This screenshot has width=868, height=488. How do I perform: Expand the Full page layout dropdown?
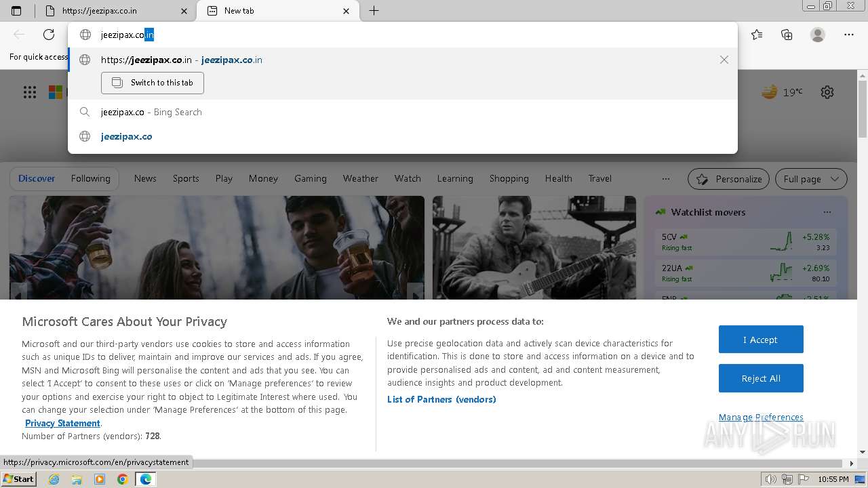pyautogui.click(x=811, y=179)
